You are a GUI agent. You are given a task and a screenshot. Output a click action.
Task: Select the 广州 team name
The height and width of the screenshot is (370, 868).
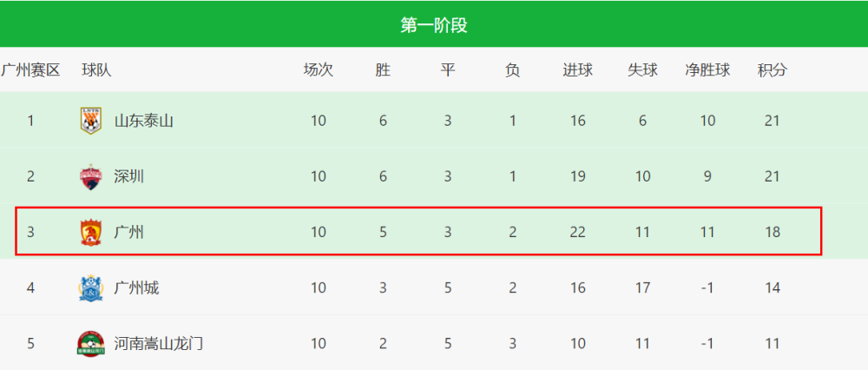click(x=129, y=233)
